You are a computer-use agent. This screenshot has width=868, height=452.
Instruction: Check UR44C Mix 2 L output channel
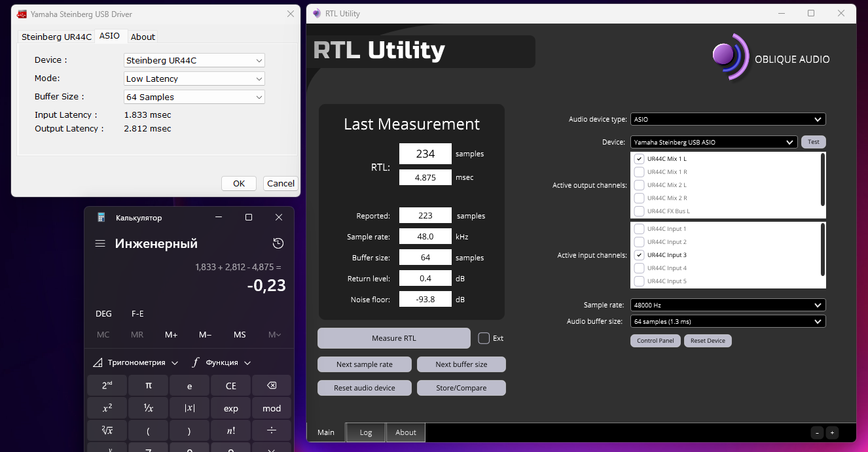click(640, 185)
